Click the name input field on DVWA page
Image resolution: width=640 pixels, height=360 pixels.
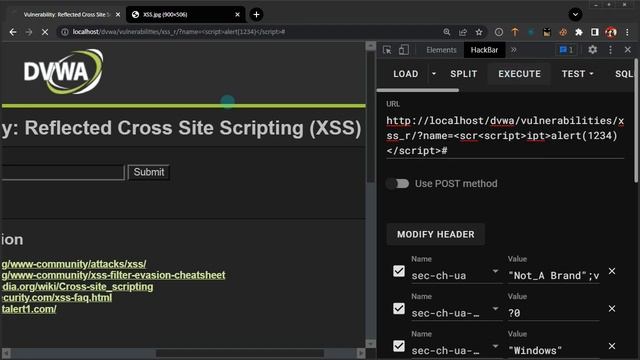click(62, 172)
